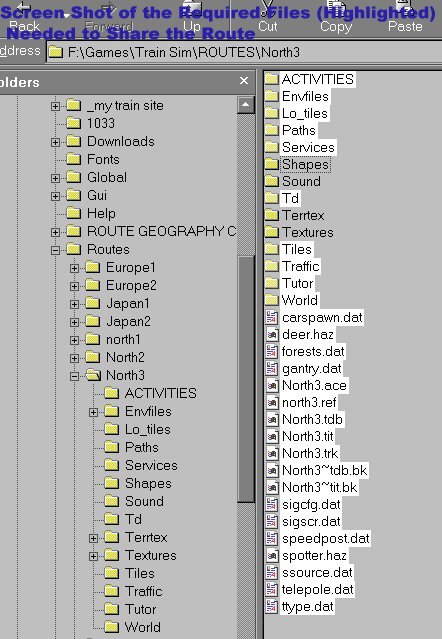
Task: Click the Tutor folder icon in file list
Action: 271,283
